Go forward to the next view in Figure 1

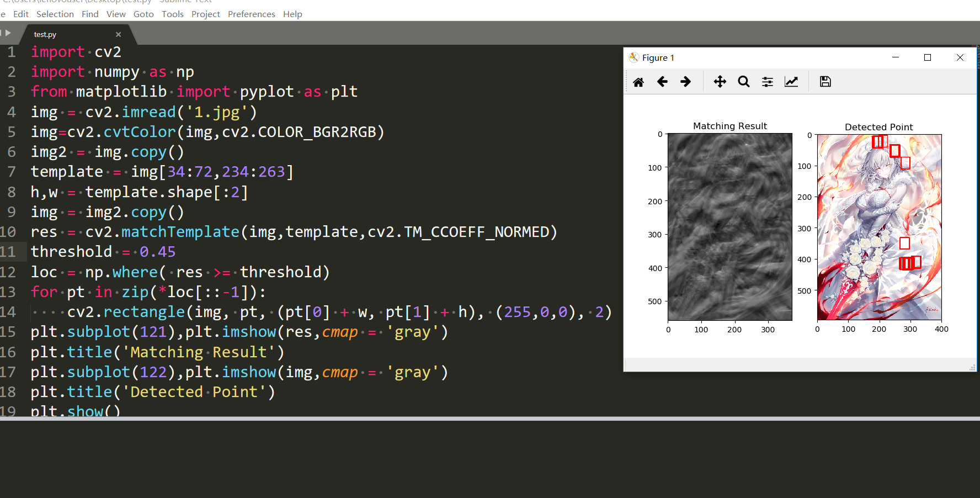click(685, 82)
